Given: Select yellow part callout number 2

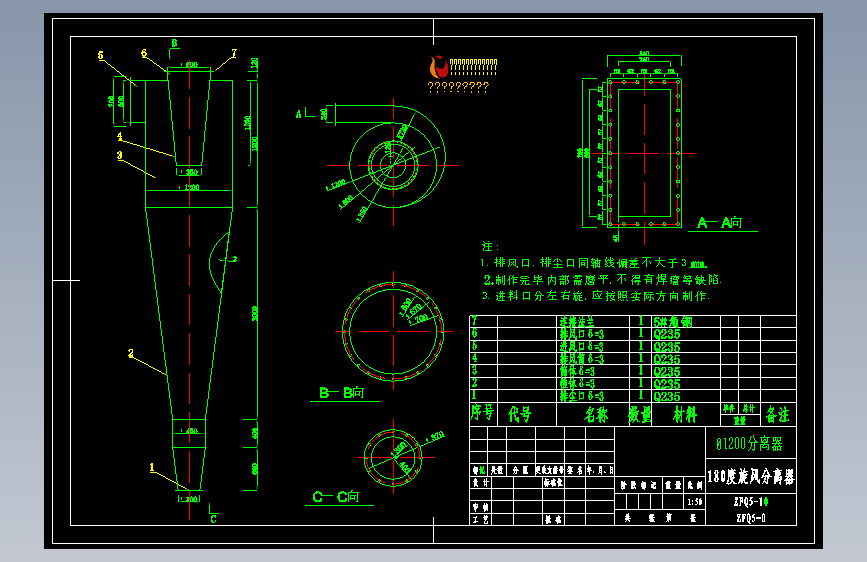Looking at the screenshot, I should (x=130, y=353).
